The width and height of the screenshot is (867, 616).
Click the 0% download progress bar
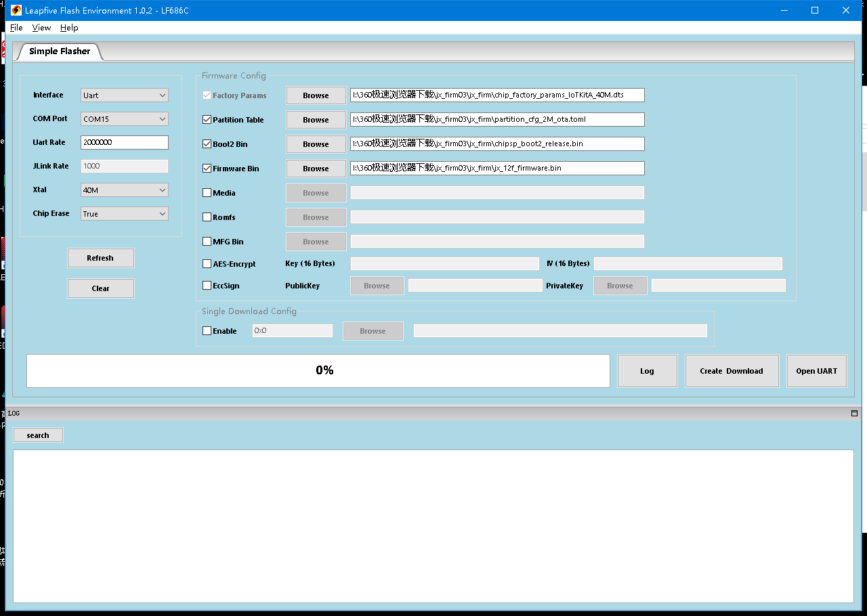point(318,371)
